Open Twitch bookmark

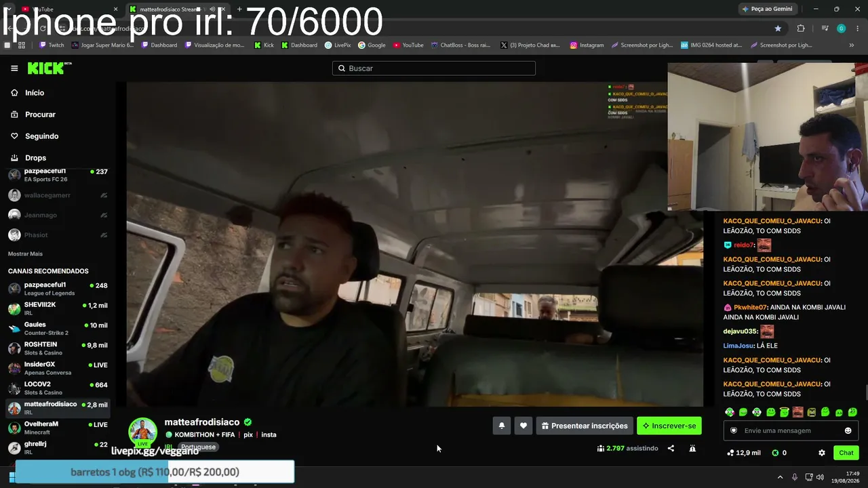click(52, 45)
